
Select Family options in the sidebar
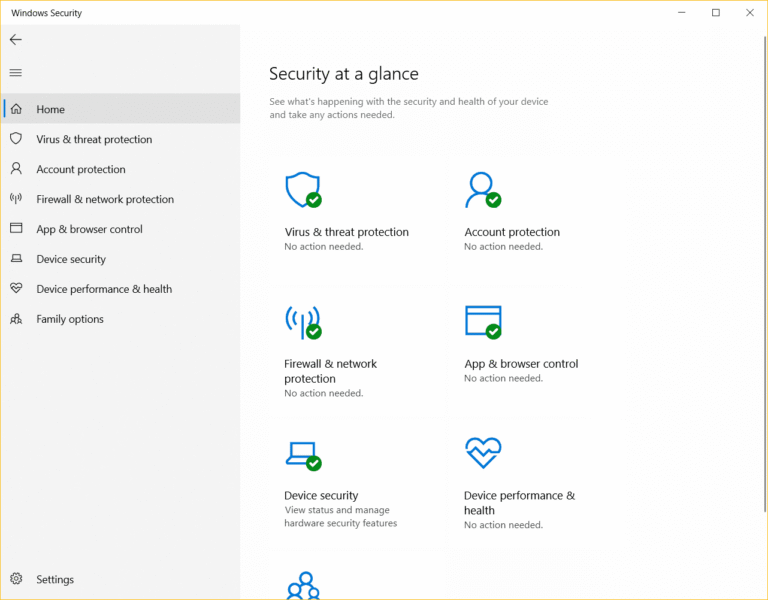click(x=120, y=319)
